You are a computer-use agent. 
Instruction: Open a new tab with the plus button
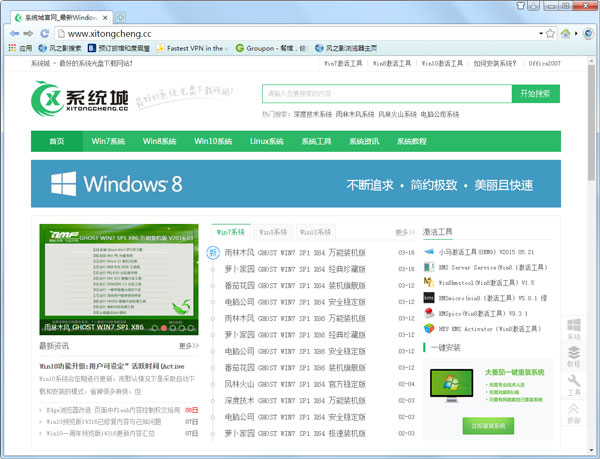pos(120,17)
